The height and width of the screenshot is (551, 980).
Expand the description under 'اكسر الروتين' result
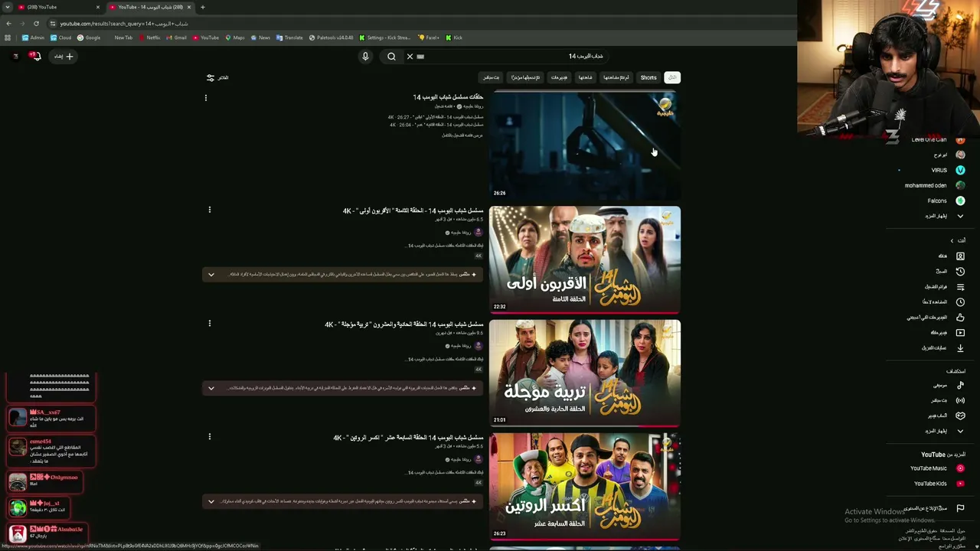211,501
